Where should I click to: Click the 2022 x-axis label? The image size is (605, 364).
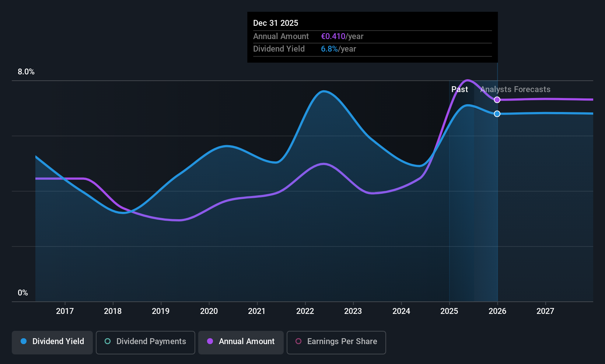point(305,311)
